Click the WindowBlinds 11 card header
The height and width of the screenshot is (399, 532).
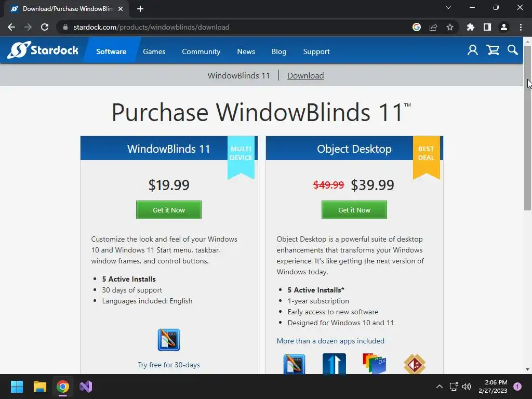coord(169,148)
